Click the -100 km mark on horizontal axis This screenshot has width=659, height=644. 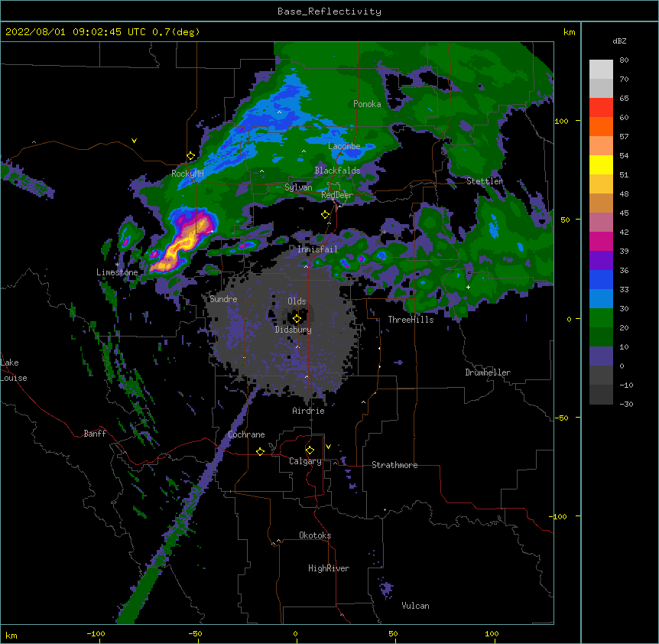coord(96,633)
